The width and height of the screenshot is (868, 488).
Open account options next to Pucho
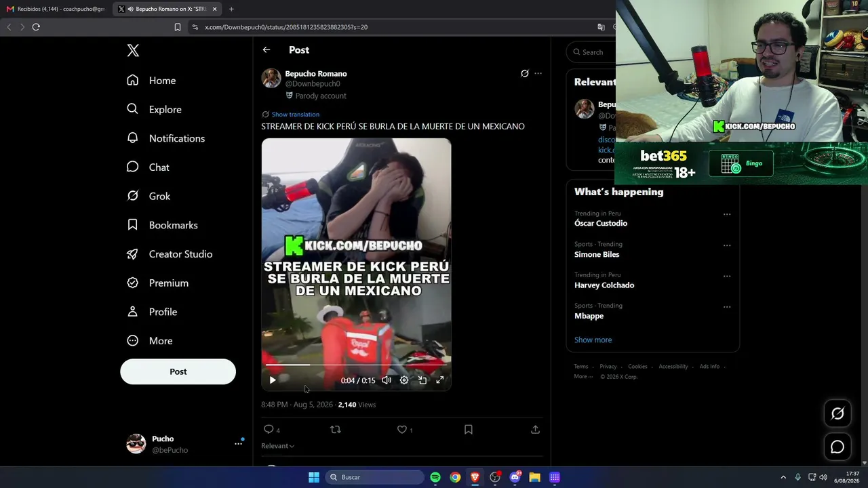coord(238,443)
